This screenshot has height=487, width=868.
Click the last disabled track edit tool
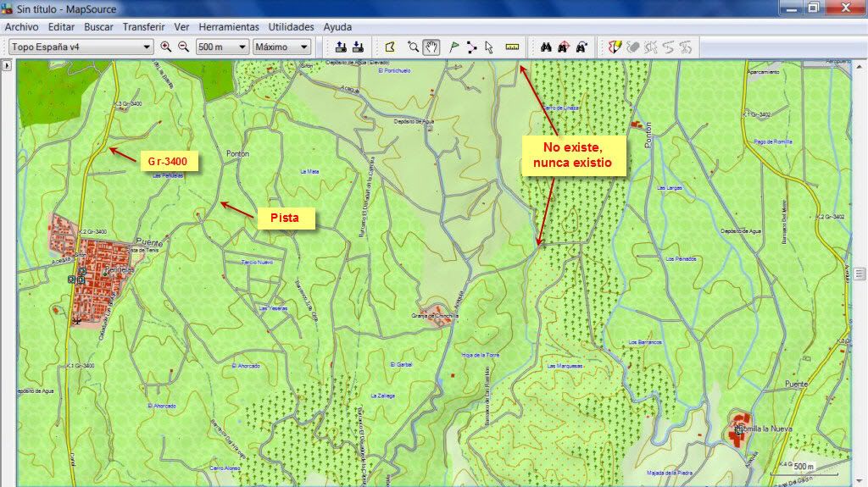(x=686, y=47)
